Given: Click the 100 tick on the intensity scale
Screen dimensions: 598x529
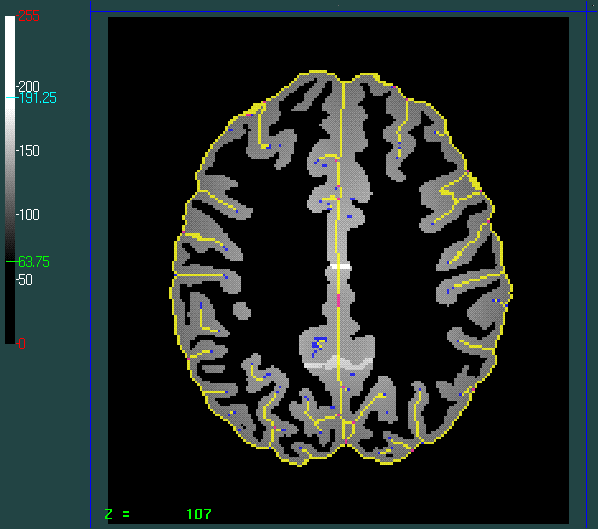Looking at the screenshot, I should (x=29, y=215).
